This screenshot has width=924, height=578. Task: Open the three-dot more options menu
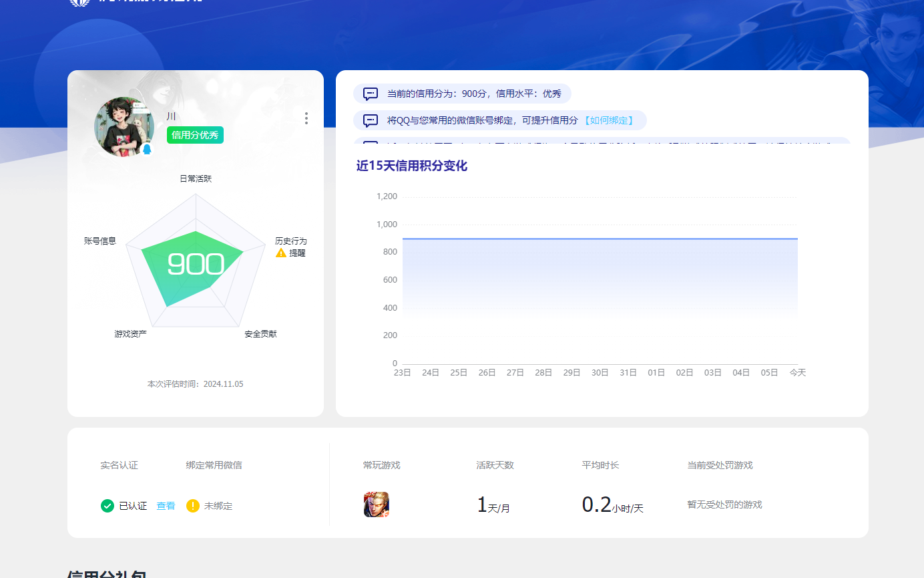pyautogui.click(x=306, y=118)
